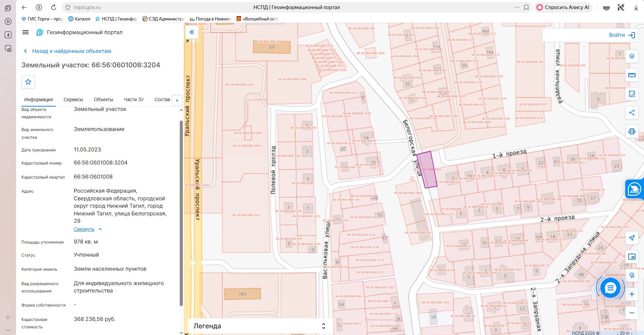Click the Войти login button
Viewport: 644px width, 335px height.
pyautogui.click(x=622, y=35)
